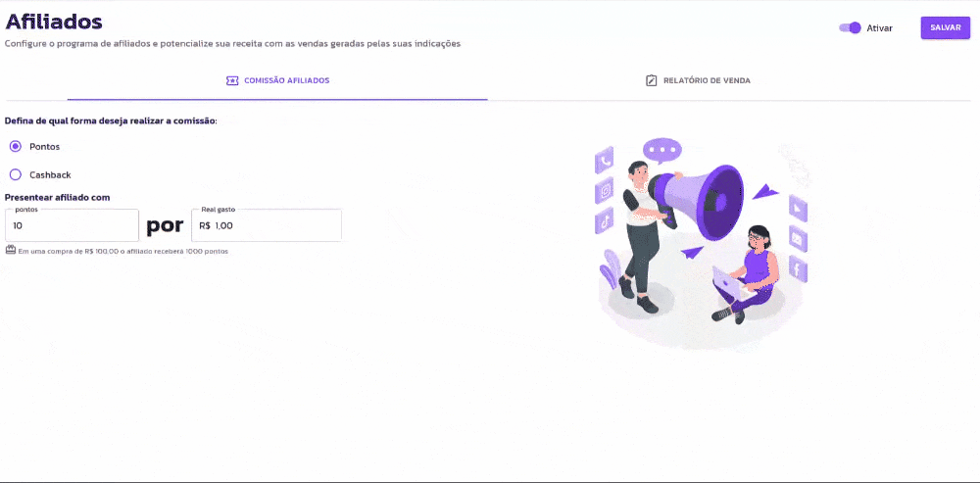Click the TikTok icon tile in illustration
Image resolution: width=980 pixels, height=483 pixels.
(605, 220)
